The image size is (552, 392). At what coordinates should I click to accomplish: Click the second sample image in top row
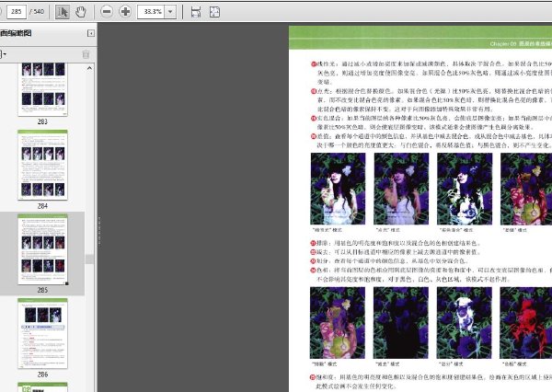pos(401,189)
